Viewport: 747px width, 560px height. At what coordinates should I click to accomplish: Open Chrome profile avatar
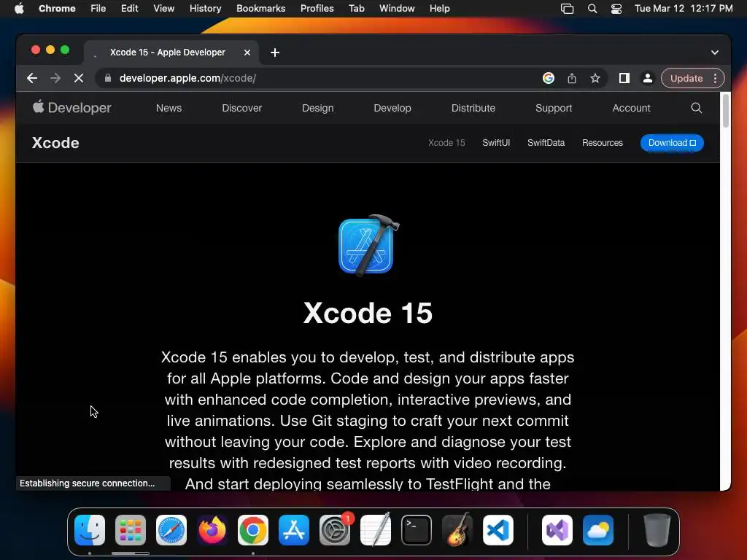click(648, 78)
